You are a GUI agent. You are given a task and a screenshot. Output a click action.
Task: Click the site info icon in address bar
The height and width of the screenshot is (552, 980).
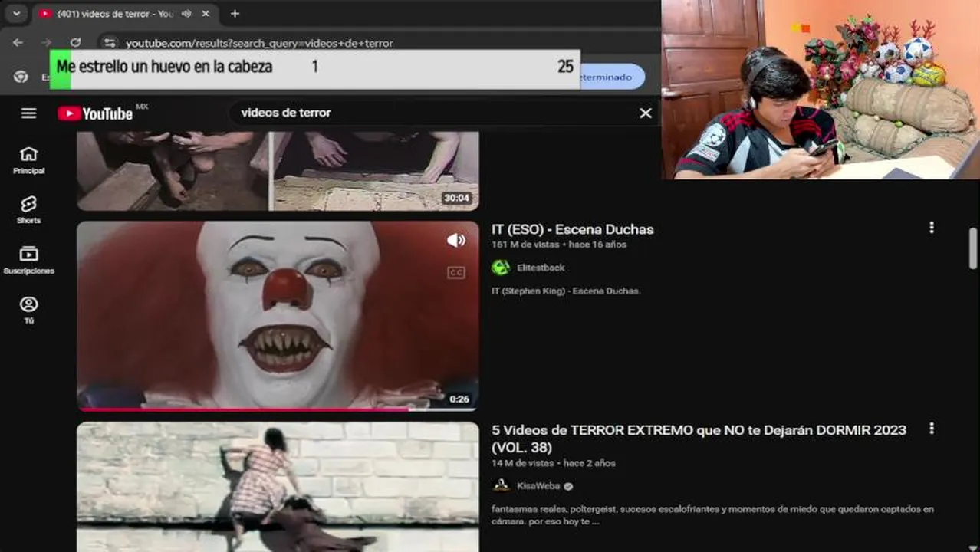click(x=110, y=43)
